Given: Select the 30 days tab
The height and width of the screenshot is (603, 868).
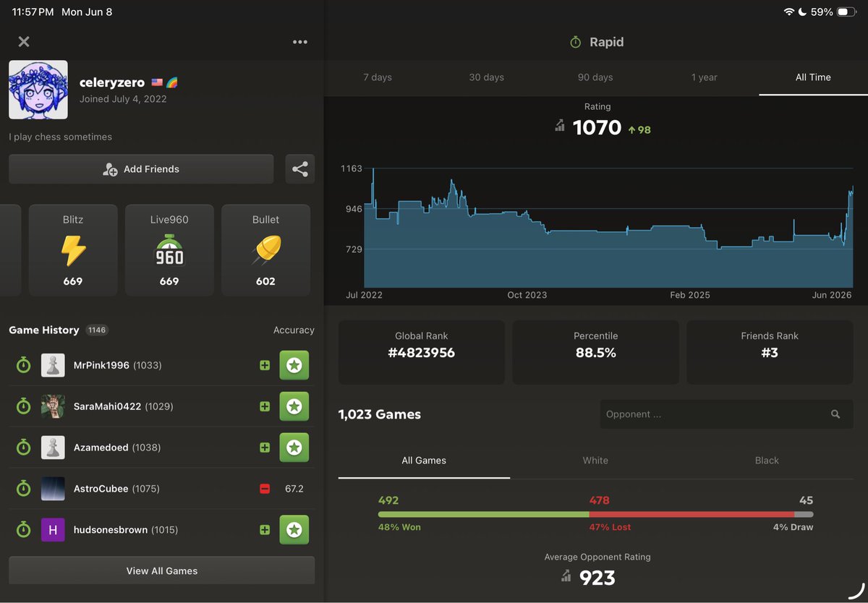Looking at the screenshot, I should tap(487, 77).
